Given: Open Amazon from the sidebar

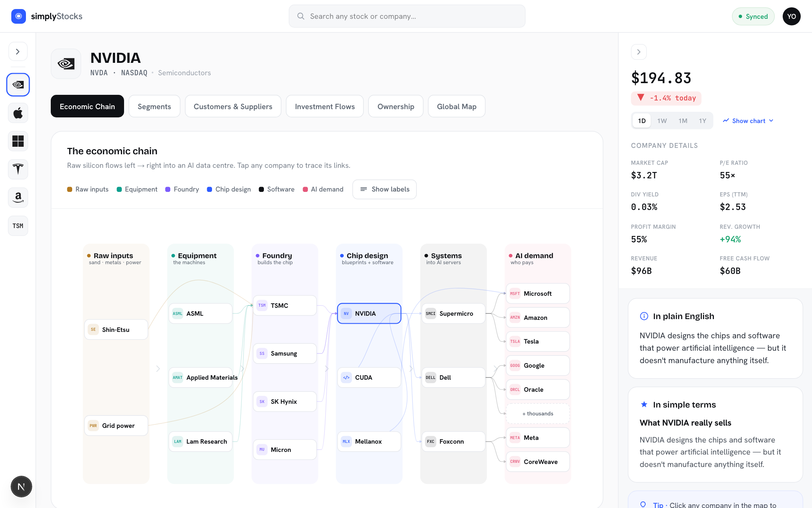Looking at the screenshot, I should tap(18, 198).
